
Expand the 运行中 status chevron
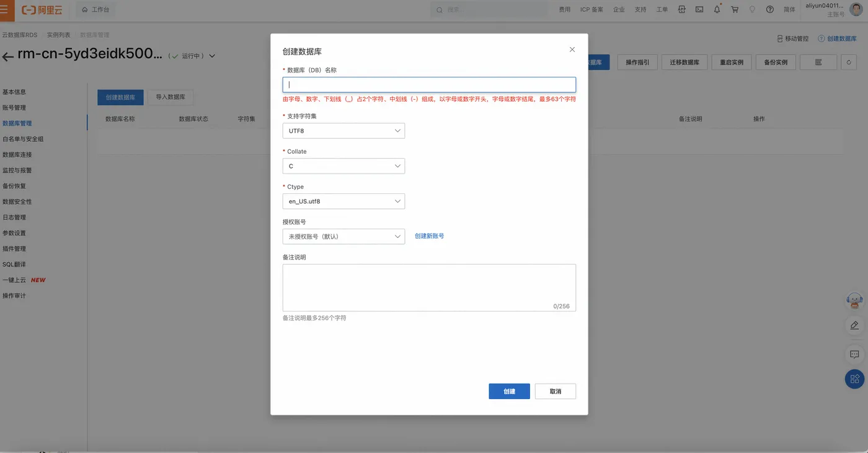click(212, 56)
